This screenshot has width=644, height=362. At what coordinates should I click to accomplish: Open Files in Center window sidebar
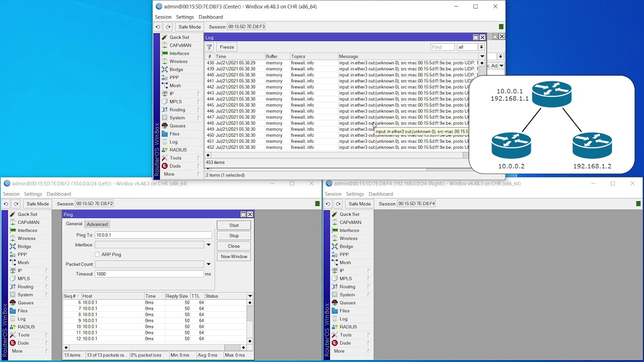coord(174,134)
